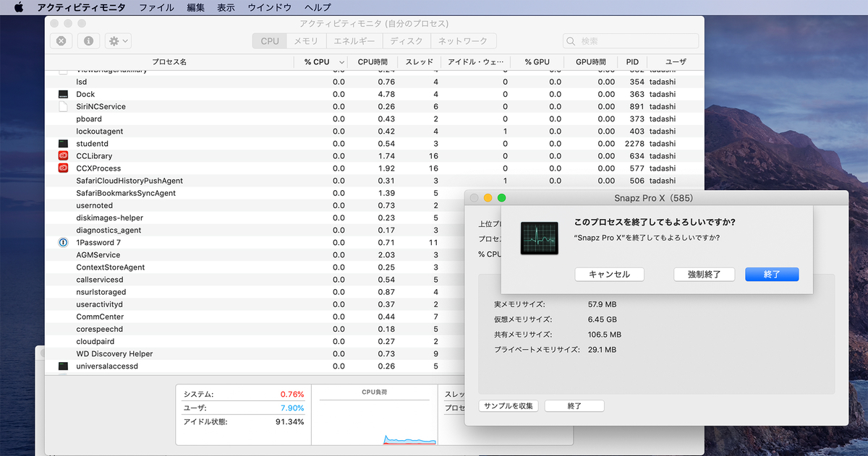Switch to the メモリ tab
868x456 pixels.
307,41
